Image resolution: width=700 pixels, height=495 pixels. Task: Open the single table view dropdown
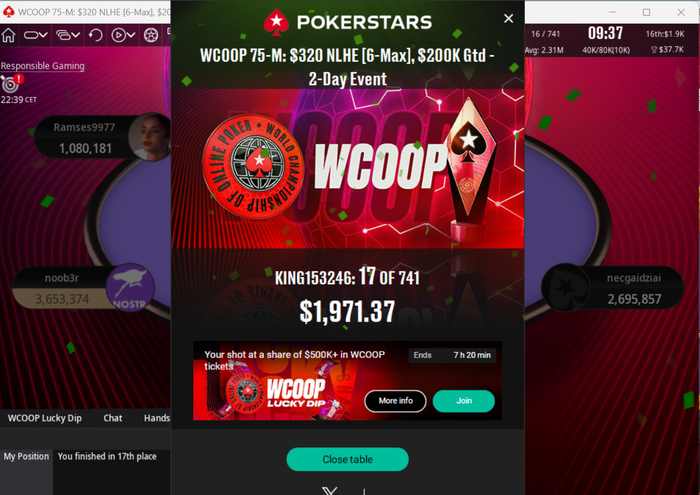point(36,35)
